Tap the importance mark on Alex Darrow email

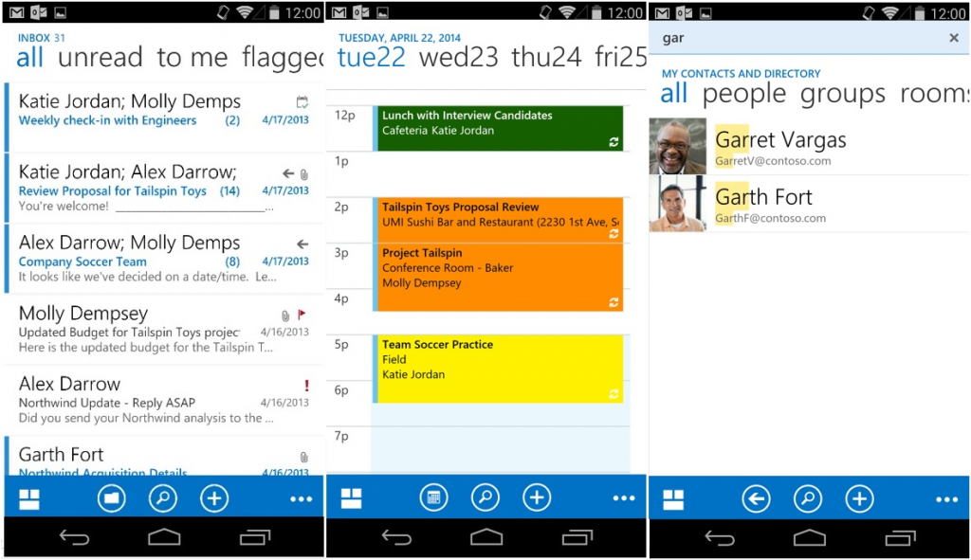306,386
